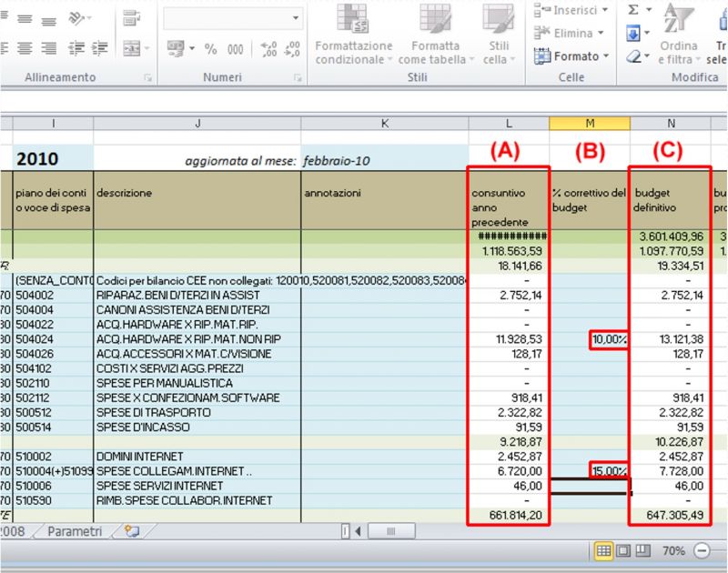Click the consuntivo anno precedente header
Screen dimensions: 728x573
point(509,200)
